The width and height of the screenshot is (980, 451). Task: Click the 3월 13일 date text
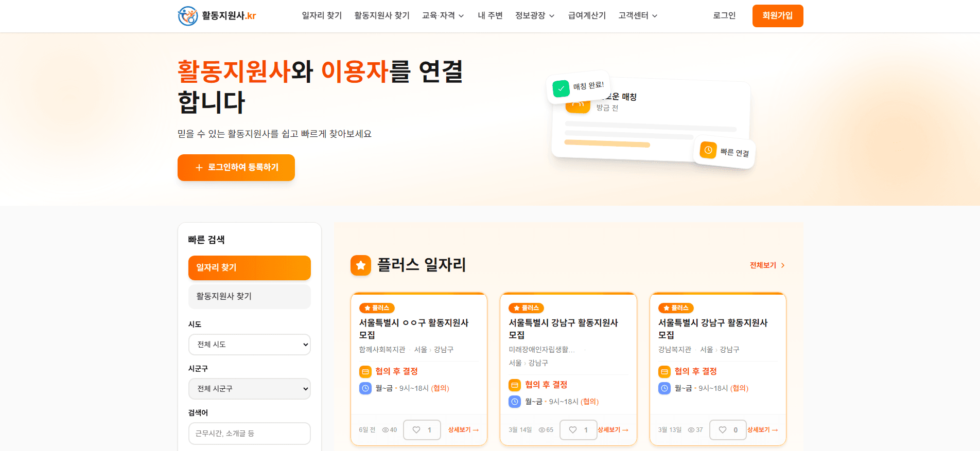[x=670, y=430]
